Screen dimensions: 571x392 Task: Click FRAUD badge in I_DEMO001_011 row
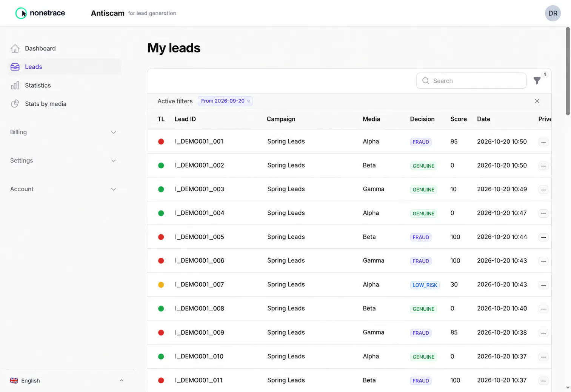point(421,381)
